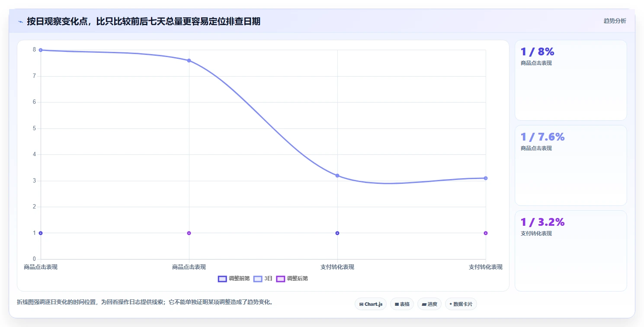The image size is (644, 327).
Task: Click the footnote text starting with 折线图强调逐日变化
Action: pyautogui.click(x=145, y=302)
